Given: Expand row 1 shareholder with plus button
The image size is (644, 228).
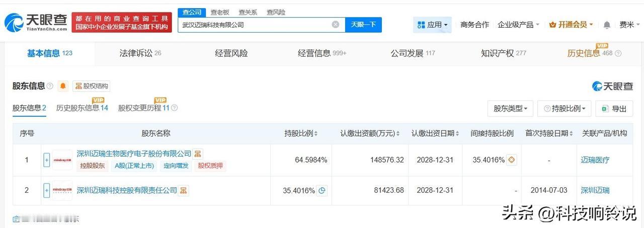Looking at the screenshot, I should point(47,160).
